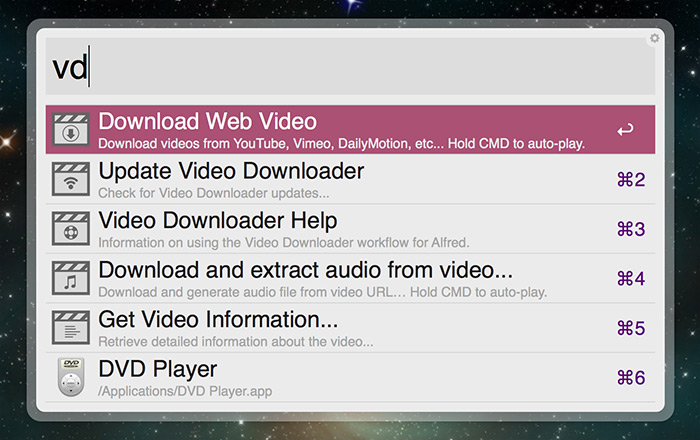The height and width of the screenshot is (440, 700).
Task: Open Alfred preferences via the gear icon
Action: click(x=654, y=38)
